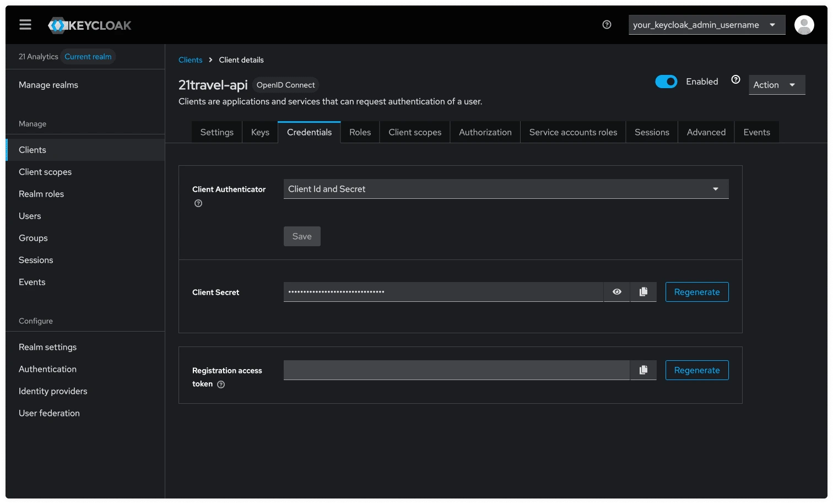The height and width of the screenshot is (504, 833).
Task: Click the Client Secret input field
Action: [443, 292]
